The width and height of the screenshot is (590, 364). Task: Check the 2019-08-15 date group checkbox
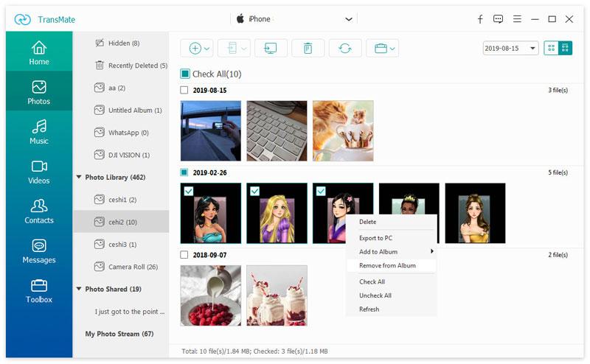coord(184,90)
